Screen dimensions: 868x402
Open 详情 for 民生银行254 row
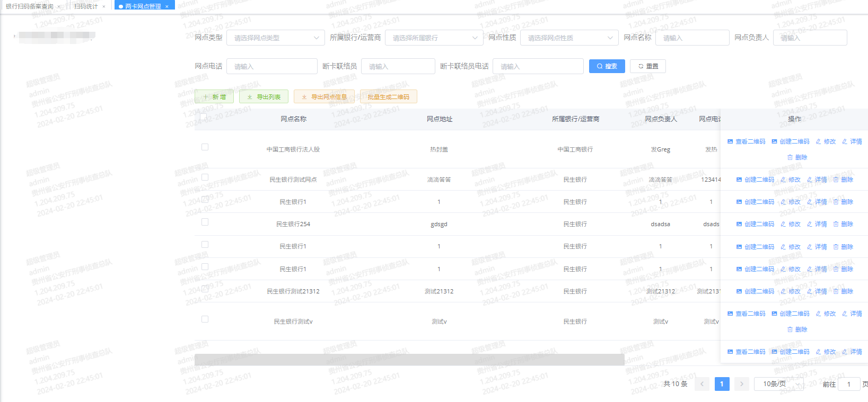pos(817,224)
